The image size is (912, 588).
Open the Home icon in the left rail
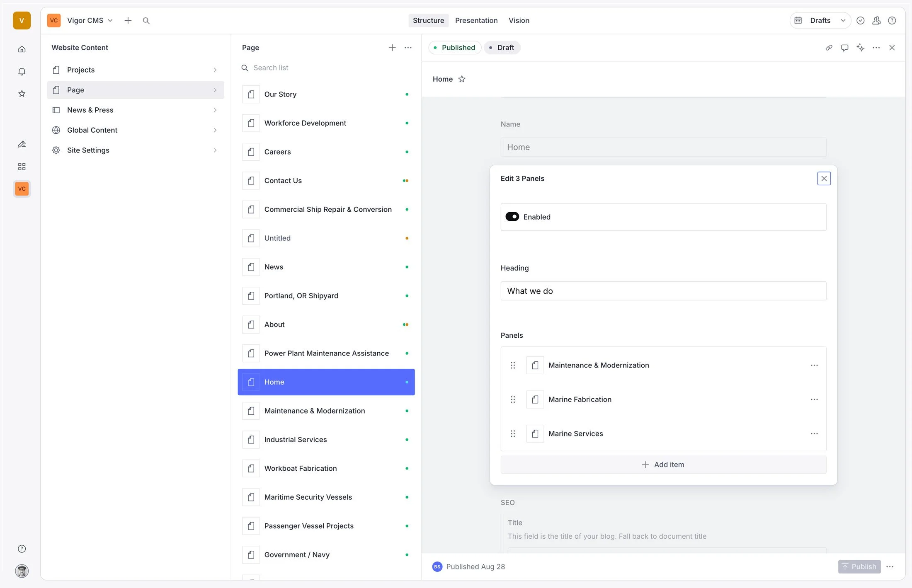(22, 48)
